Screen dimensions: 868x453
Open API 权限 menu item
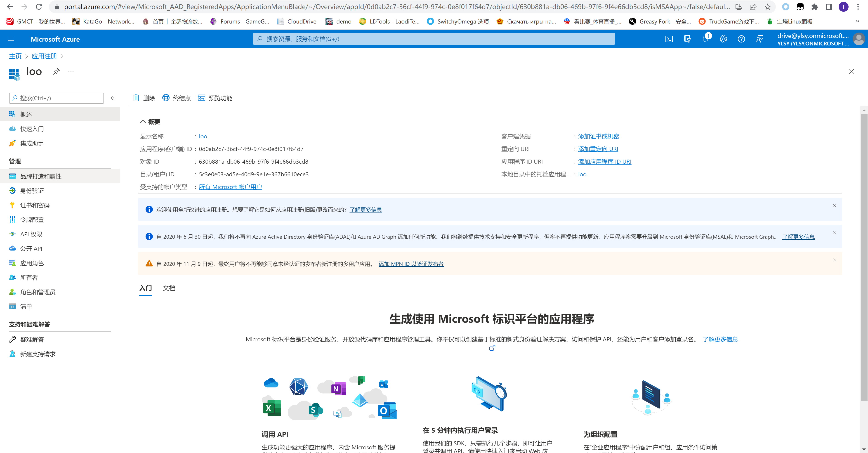coord(31,234)
